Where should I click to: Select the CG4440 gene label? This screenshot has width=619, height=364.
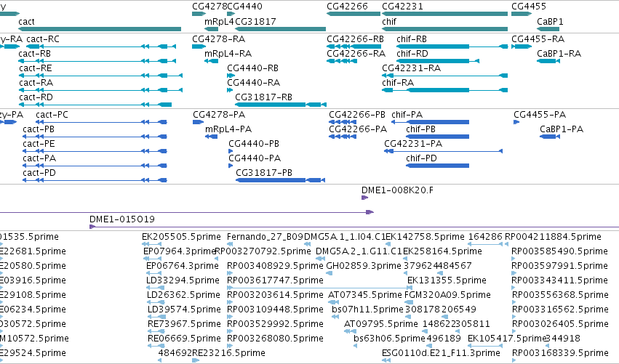click(244, 7)
